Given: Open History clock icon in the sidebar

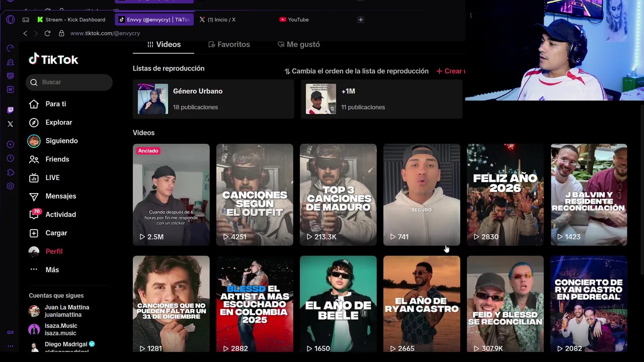Looking at the screenshot, I should click(10, 158).
